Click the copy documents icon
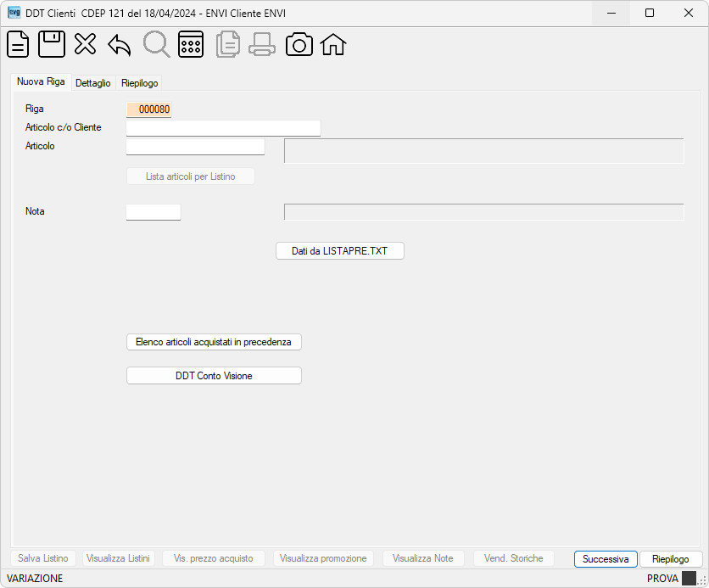This screenshot has height=588, width=709. [228, 44]
